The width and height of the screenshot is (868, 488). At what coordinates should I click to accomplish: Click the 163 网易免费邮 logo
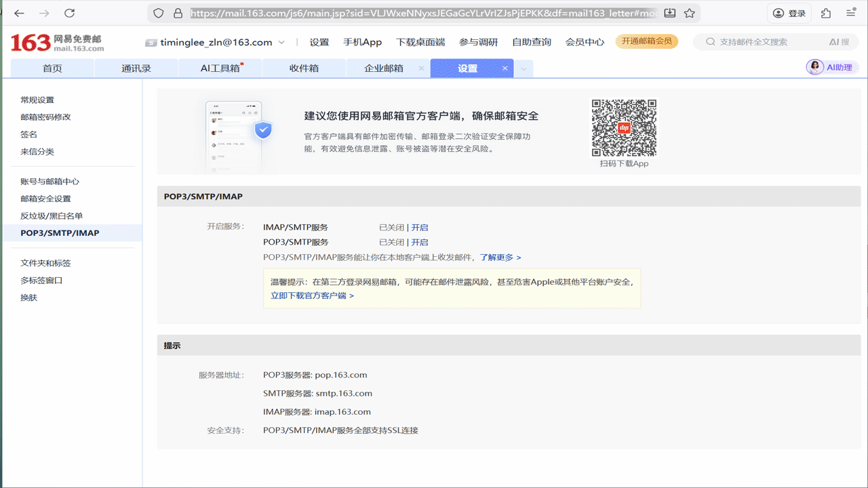click(x=57, y=42)
